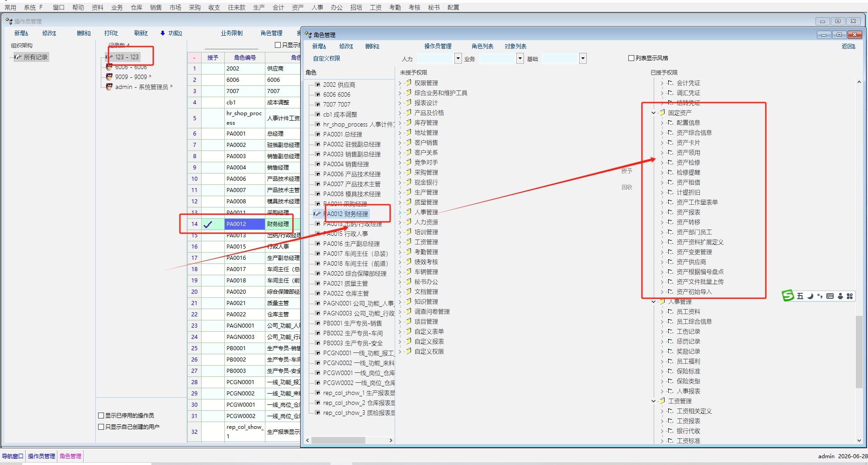868x465 pixels.
Task: Open the 系统 F menu
Action: (33, 7)
